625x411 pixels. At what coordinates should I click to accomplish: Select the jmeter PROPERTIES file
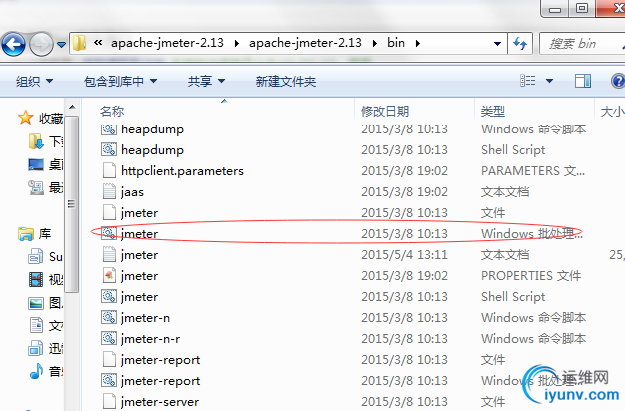130,275
